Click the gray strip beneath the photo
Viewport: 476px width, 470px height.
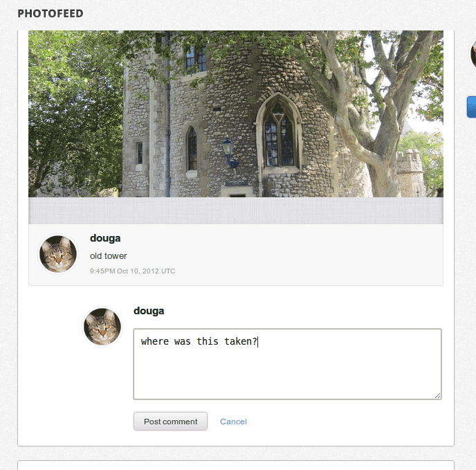(235, 210)
